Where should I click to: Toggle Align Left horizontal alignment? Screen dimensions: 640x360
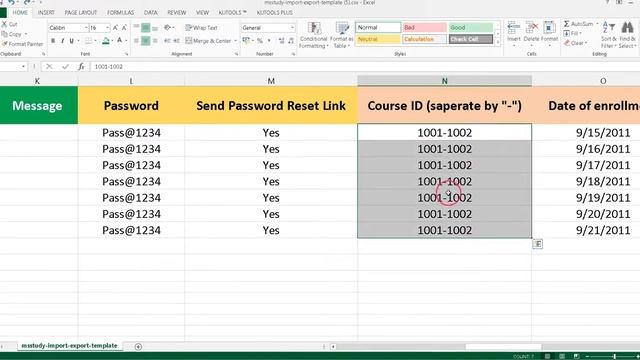(x=136, y=41)
